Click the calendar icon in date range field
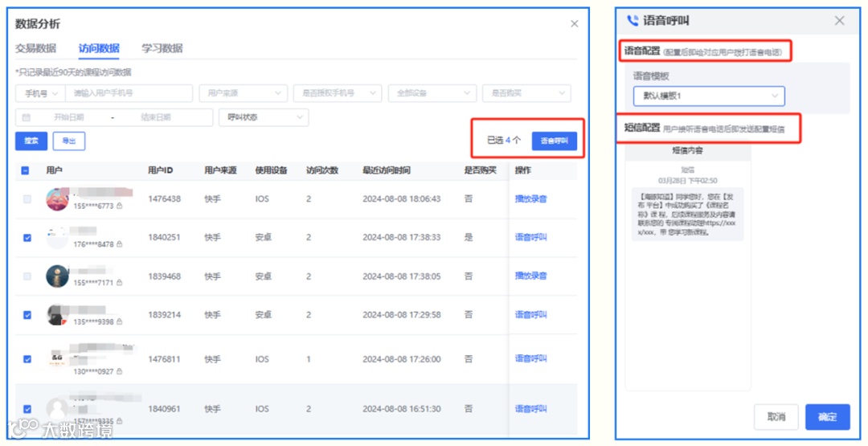Screen dimensions: 868x446 pyautogui.click(x=26, y=117)
